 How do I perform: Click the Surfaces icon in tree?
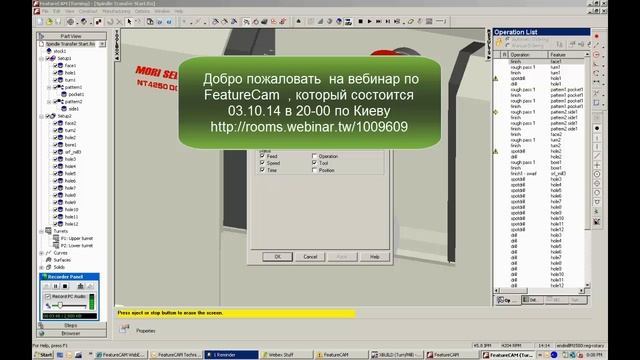(49, 260)
